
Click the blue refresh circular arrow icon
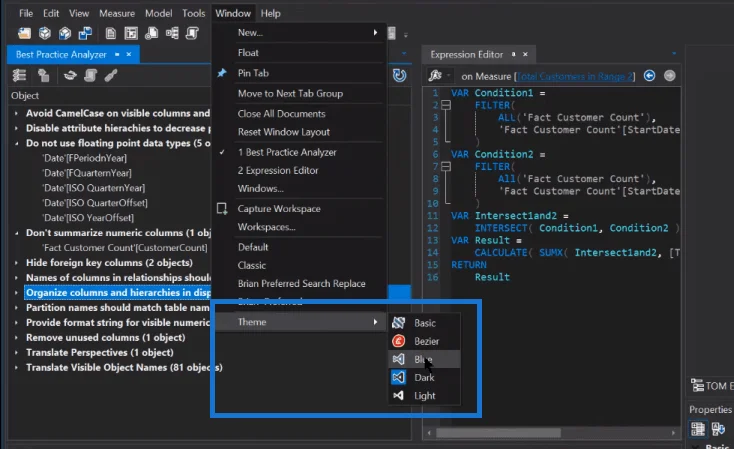[x=399, y=75]
